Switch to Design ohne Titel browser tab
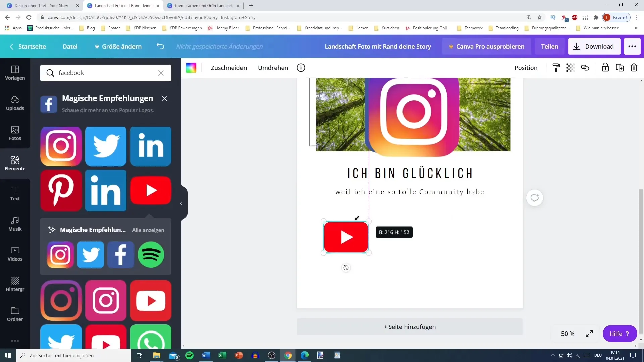The height and width of the screenshot is (362, 644). (41, 6)
